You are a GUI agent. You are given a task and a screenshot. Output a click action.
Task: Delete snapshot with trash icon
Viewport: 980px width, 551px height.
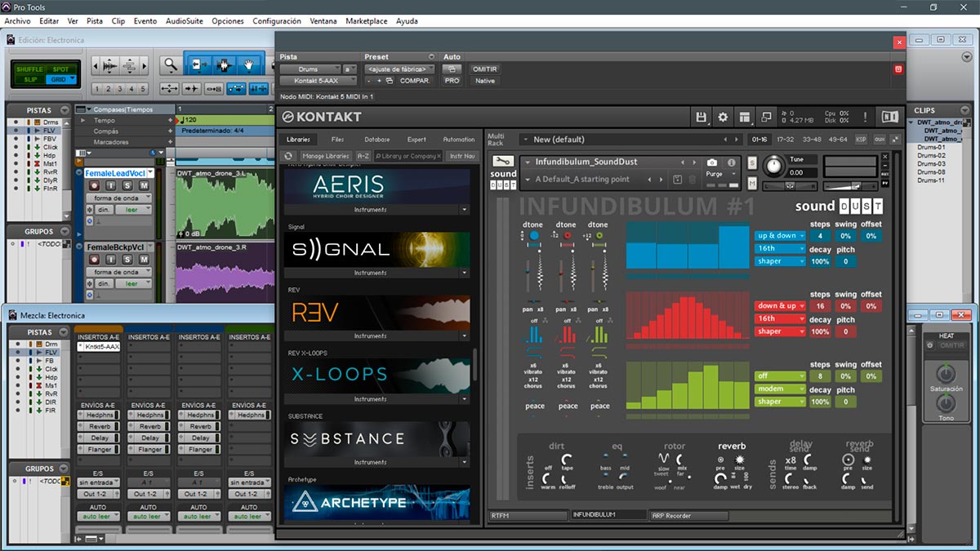693,180
